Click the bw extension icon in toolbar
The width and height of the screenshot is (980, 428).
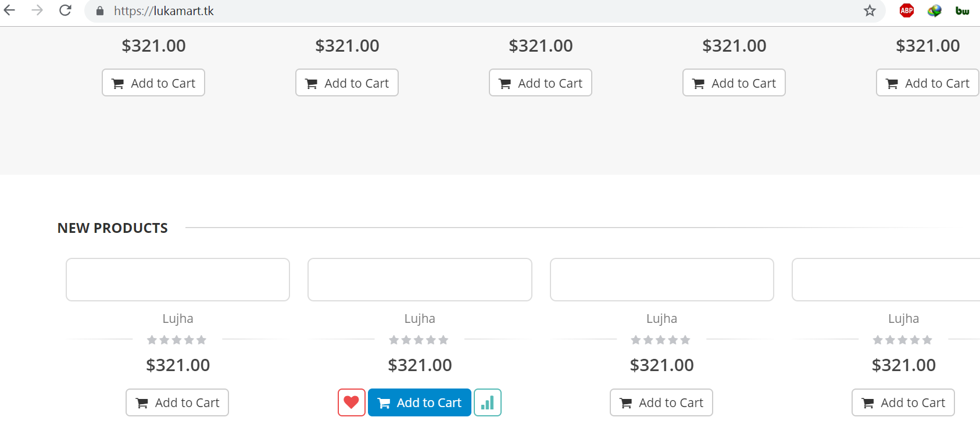click(962, 10)
